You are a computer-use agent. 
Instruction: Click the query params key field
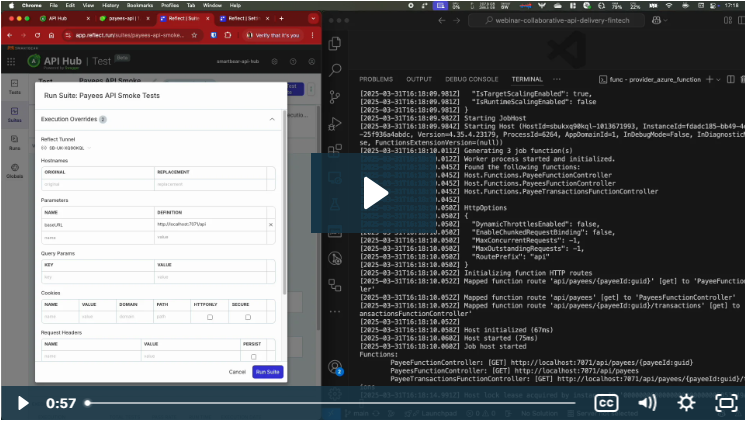point(98,277)
